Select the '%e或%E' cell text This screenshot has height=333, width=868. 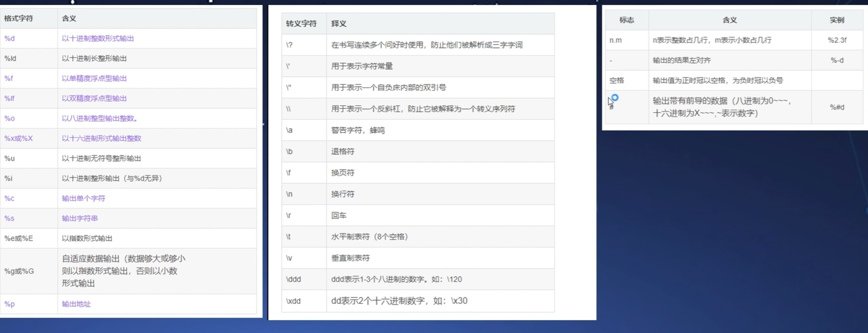(x=19, y=238)
